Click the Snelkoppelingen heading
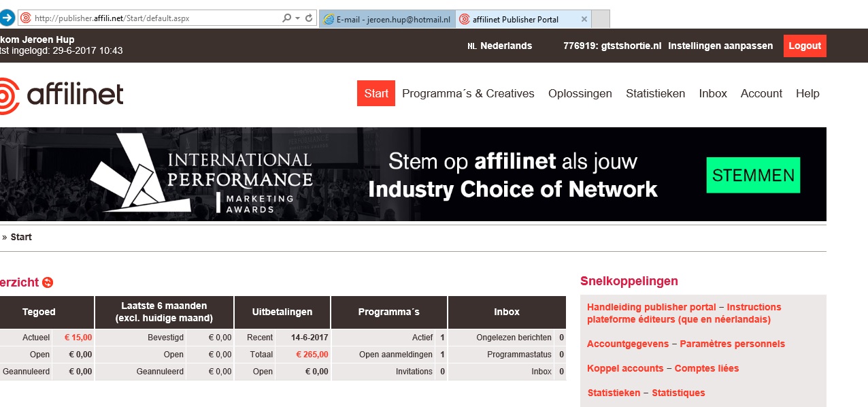 point(629,281)
